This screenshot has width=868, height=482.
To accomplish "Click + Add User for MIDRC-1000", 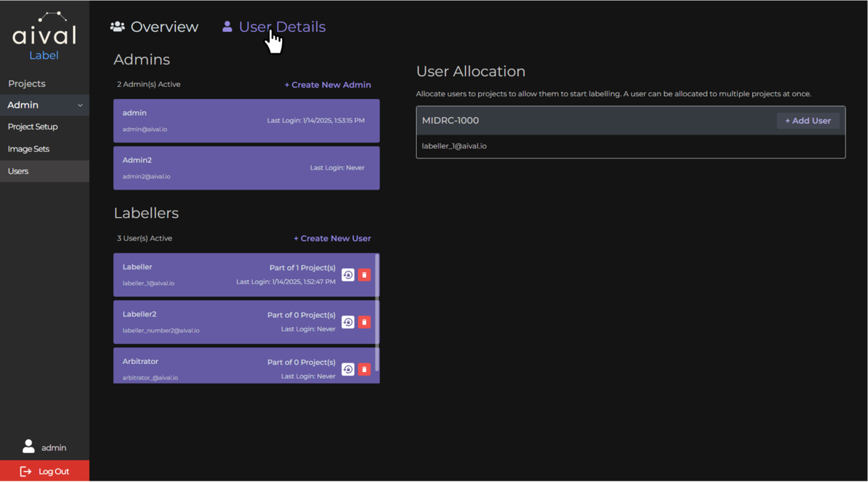I will 808,120.
